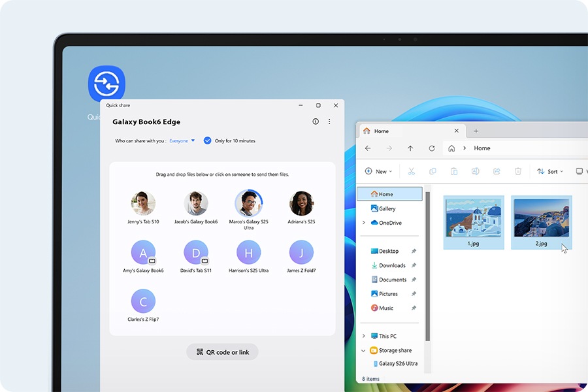Screen dimensions: 588x392
Task: Open Quick Share history clock icon
Action: point(316,122)
